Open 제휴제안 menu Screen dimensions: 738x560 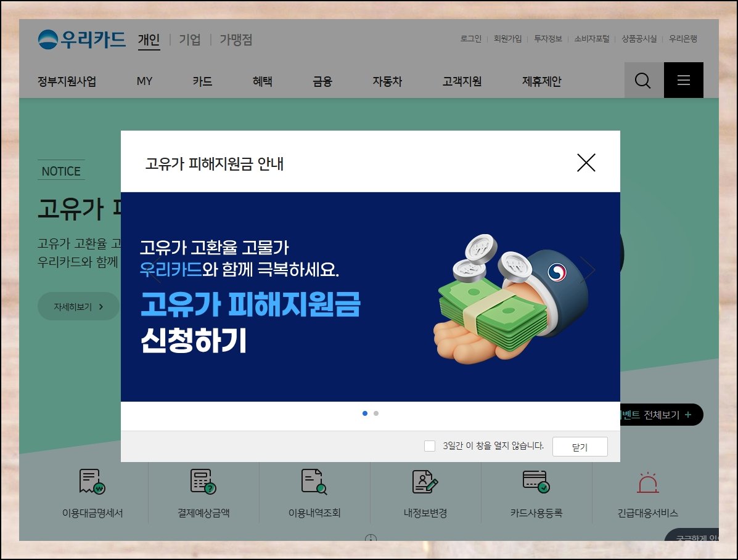coord(542,81)
